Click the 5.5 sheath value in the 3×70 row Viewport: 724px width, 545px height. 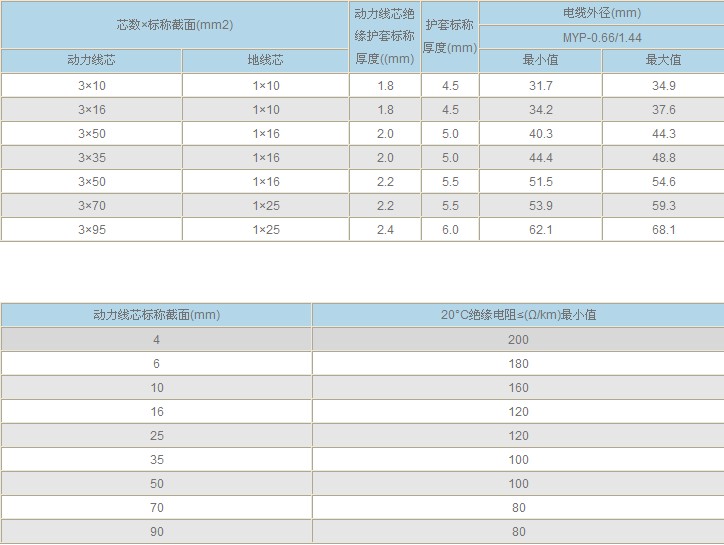point(450,206)
